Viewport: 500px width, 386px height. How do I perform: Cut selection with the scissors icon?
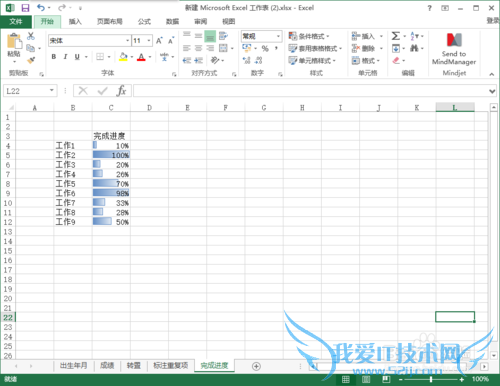(31, 36)
